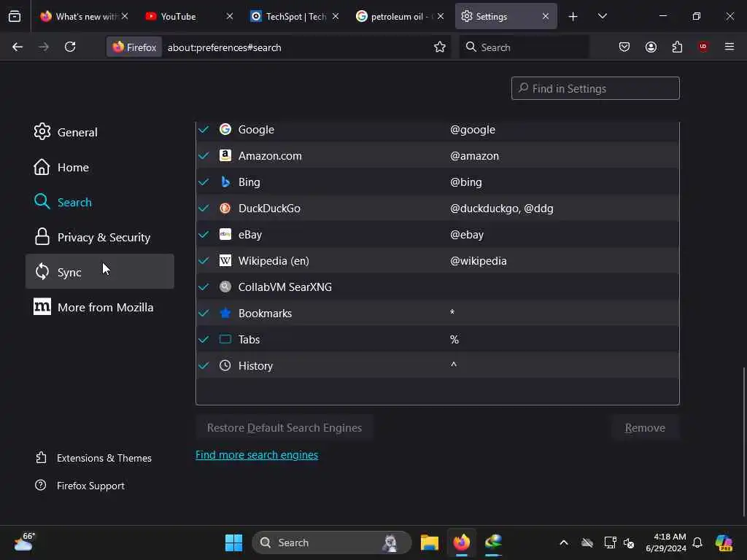747x560 pixels.
Task: Open the Firefox account icon
Action: point(651,47)
